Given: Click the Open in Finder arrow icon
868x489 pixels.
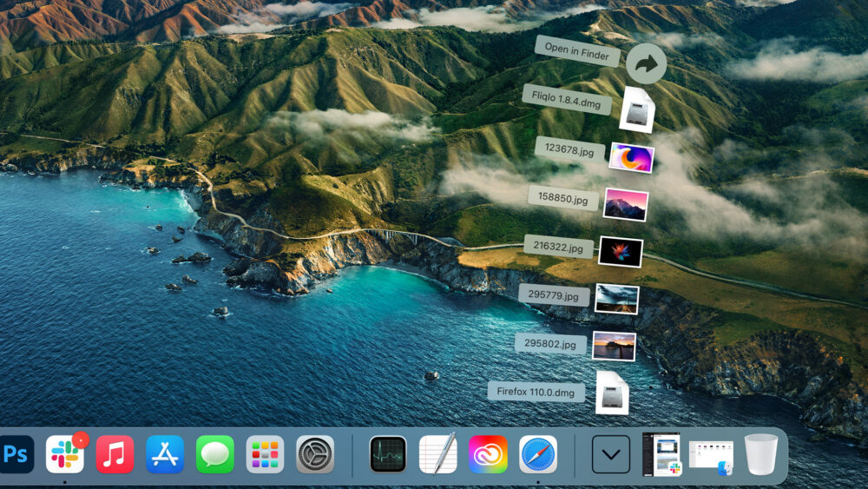Looking at the screenshot, I should click(x=646, y=63).
